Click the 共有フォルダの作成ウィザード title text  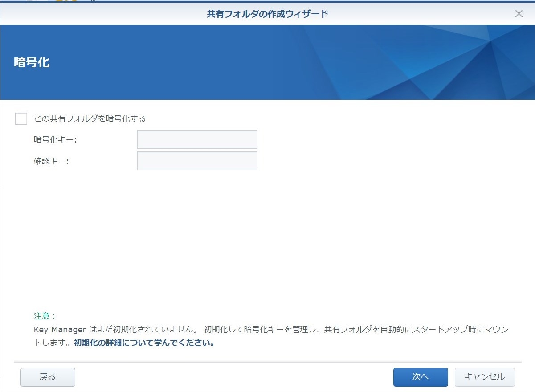point(267,14)
